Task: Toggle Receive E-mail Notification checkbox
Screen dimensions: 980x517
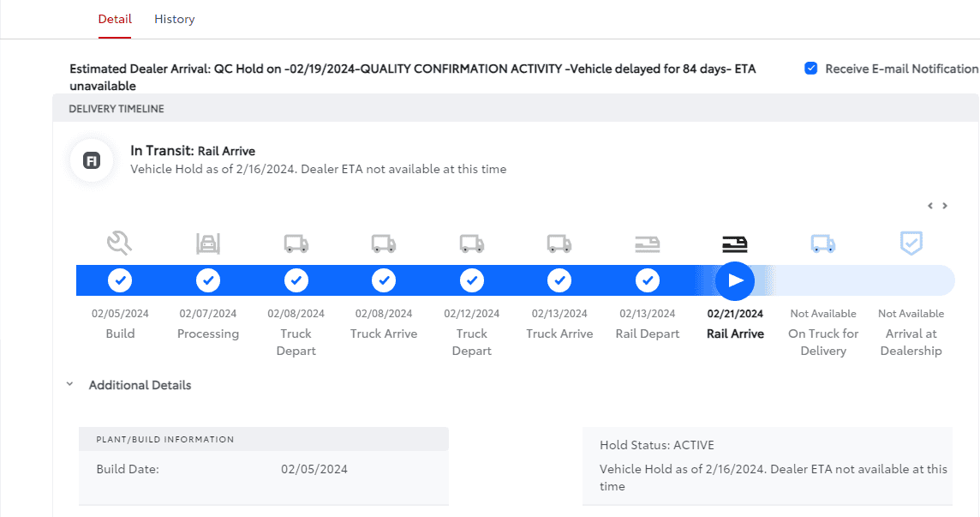Action: (x=811, y=69)
